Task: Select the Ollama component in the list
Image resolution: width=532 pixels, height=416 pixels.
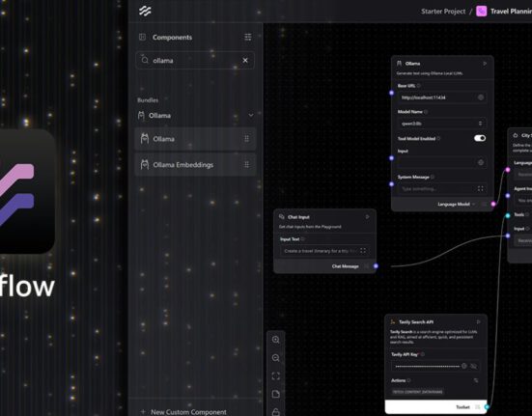Action: (x=195, y=139)
